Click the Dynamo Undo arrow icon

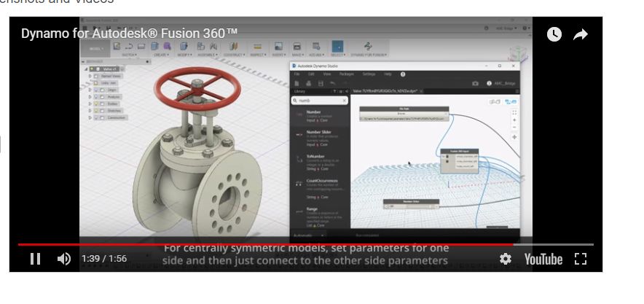point(333,83)
